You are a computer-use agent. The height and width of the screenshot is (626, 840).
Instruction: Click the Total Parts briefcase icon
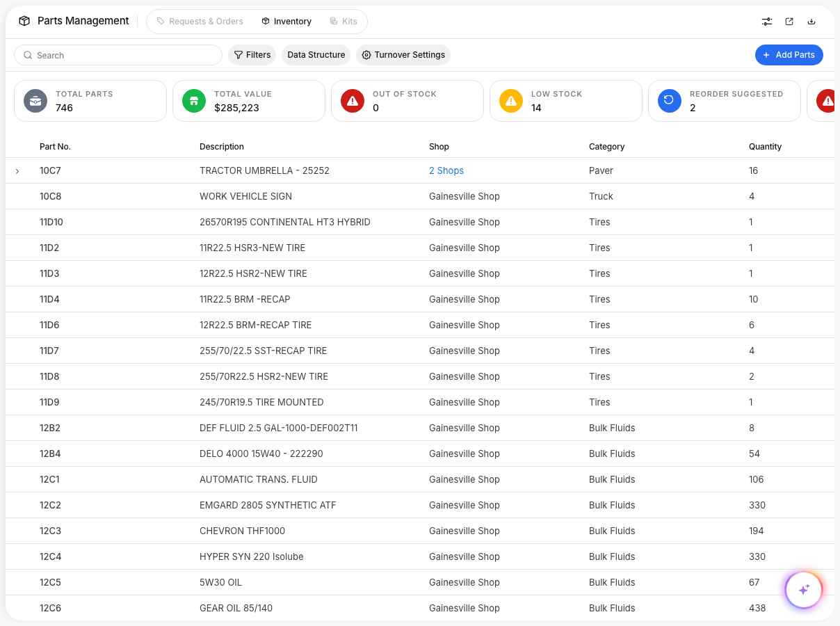coord(35,101)
